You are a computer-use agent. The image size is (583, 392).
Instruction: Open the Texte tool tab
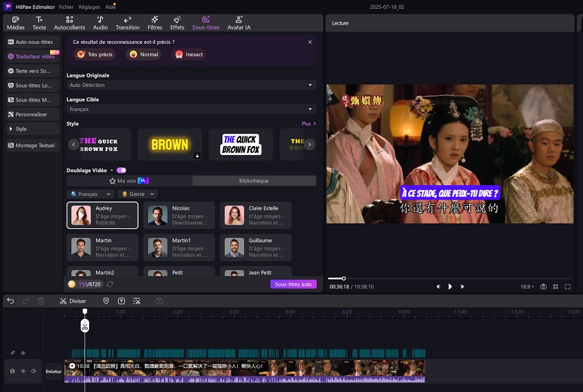[39, 23]
